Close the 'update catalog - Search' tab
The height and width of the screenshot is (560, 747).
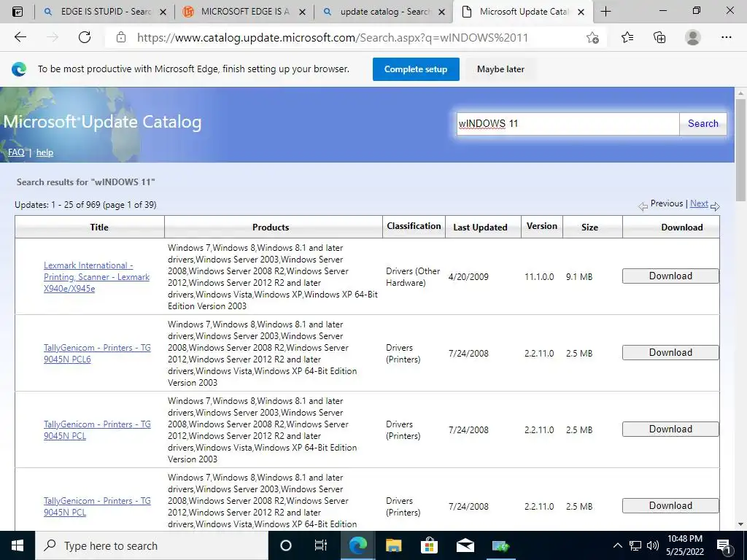(x=441, y=12)
